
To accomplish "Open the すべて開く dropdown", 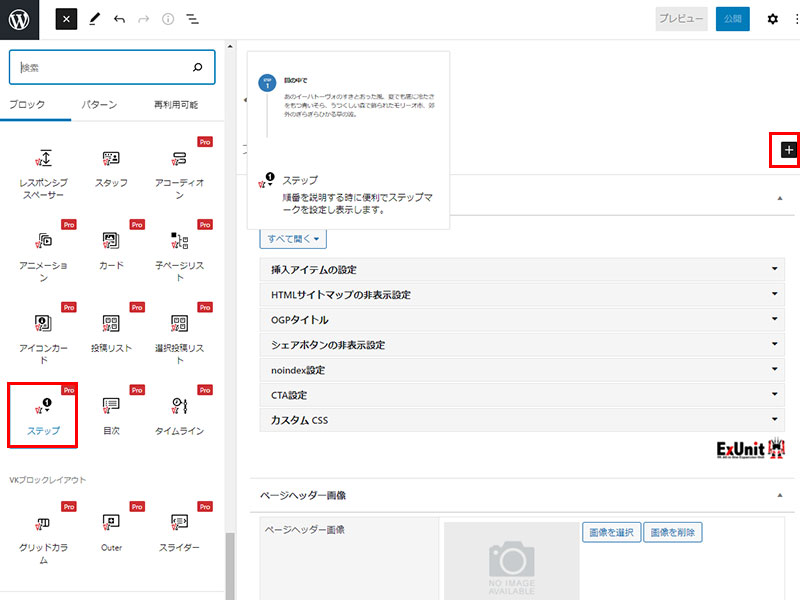I will [x=293, y=239].
